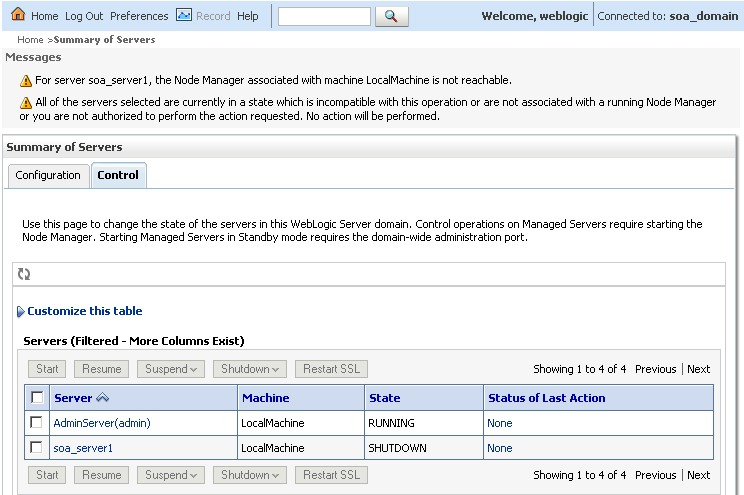The height and width of the screenshot is (495, 744).
Task: Click the bottom Start button
Action: [47, 475]
